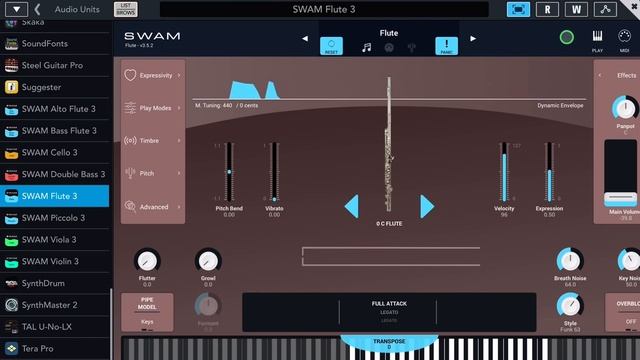Toggle the List/Brows view button
Screen dimensions: 640x360
coord(126,9)
